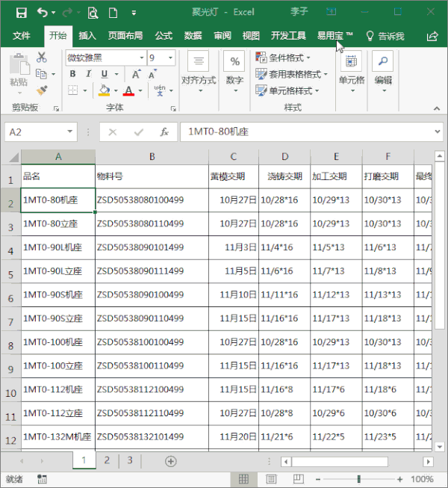The height and width of the screenshot is (488, 448).
Task: Click the macro recording status bar icon
Action: (42, 479)
